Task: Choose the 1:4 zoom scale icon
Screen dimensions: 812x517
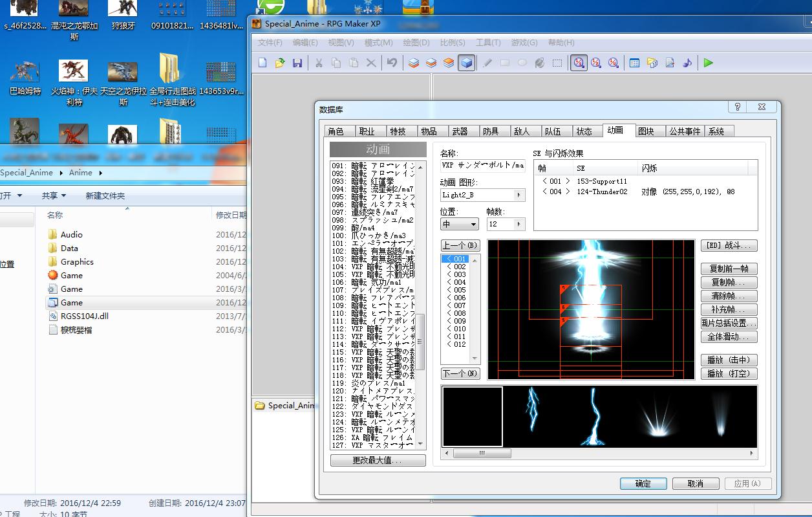Action: click(x=613, y=63)
